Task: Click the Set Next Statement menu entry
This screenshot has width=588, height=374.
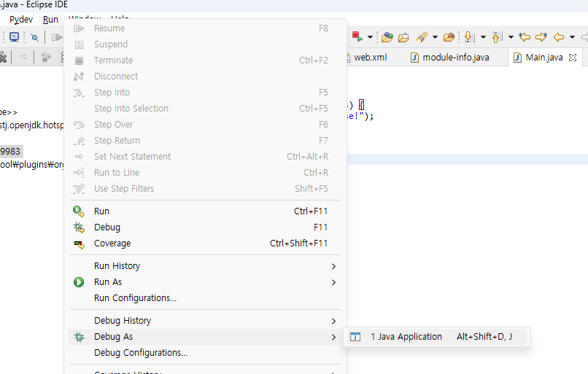Action: tap(205, 157)
